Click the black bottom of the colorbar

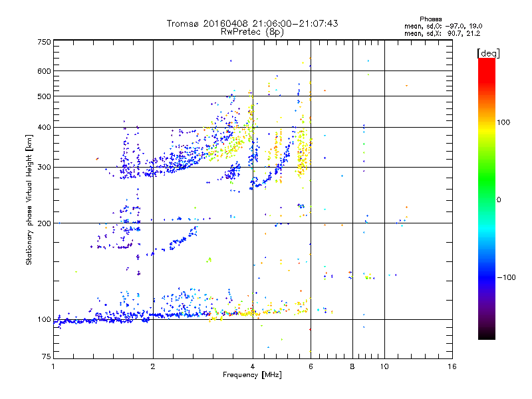pyautogui.click(x=487, y=334)
